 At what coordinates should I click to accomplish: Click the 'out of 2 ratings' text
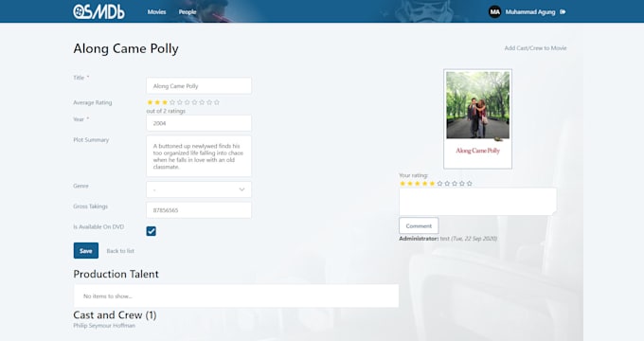166,111
